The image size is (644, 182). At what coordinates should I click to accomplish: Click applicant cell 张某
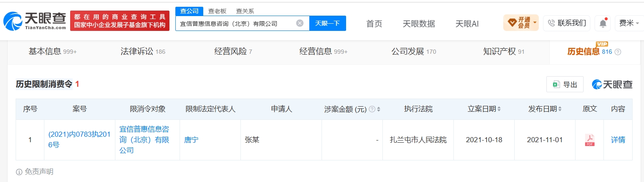point(252,140)
